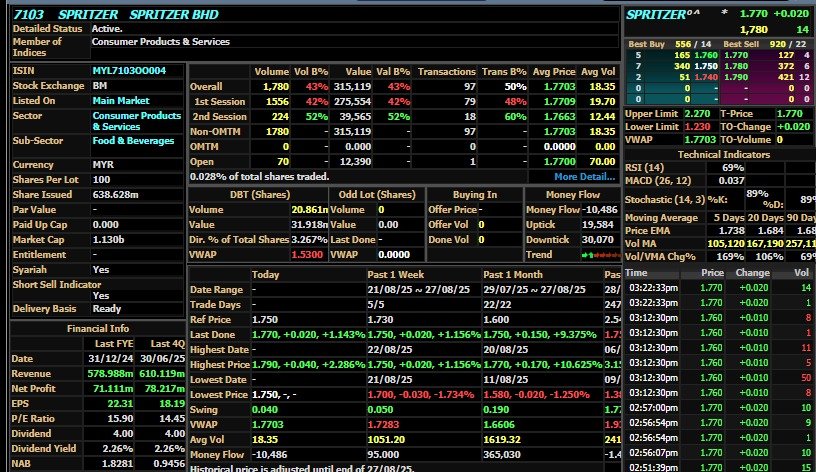Viewport: 816px width, 472px height.
Task: Click the DBT VWAP value 1.5300
Action: (x=307, y=255)
